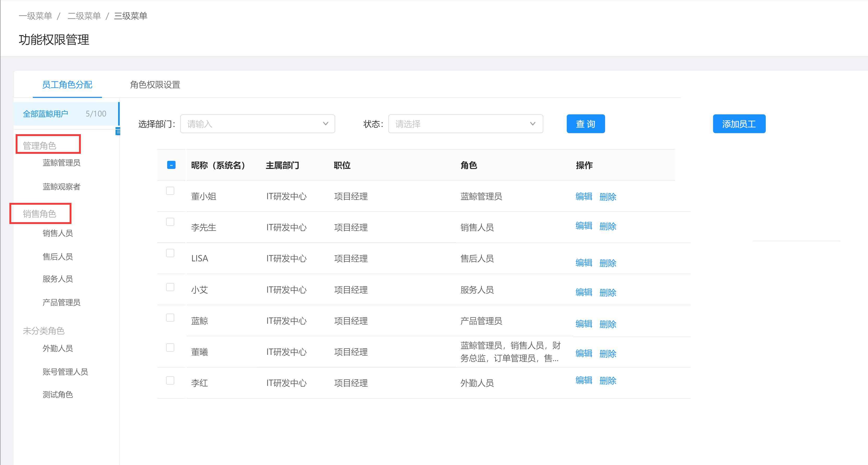
Task: Click 删除 for 李红
Action: click(x=608, y=381)
